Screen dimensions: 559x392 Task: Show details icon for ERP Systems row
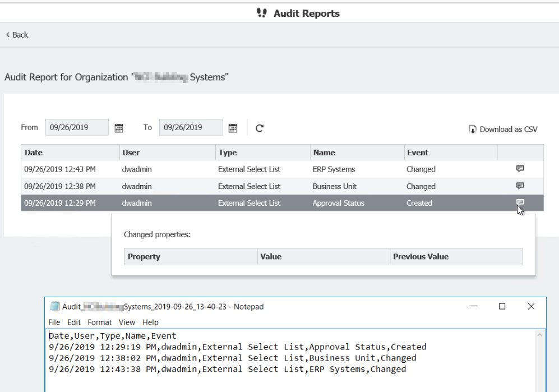[x=520, y=169]
